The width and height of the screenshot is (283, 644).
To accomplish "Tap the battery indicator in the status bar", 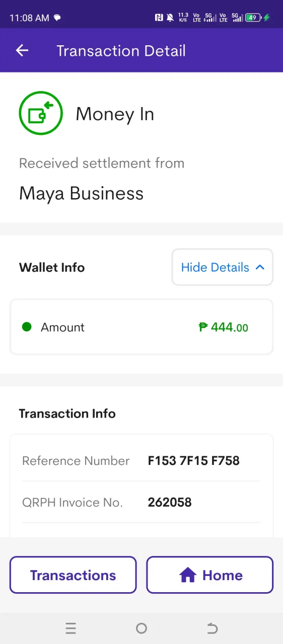I will 253,18.
